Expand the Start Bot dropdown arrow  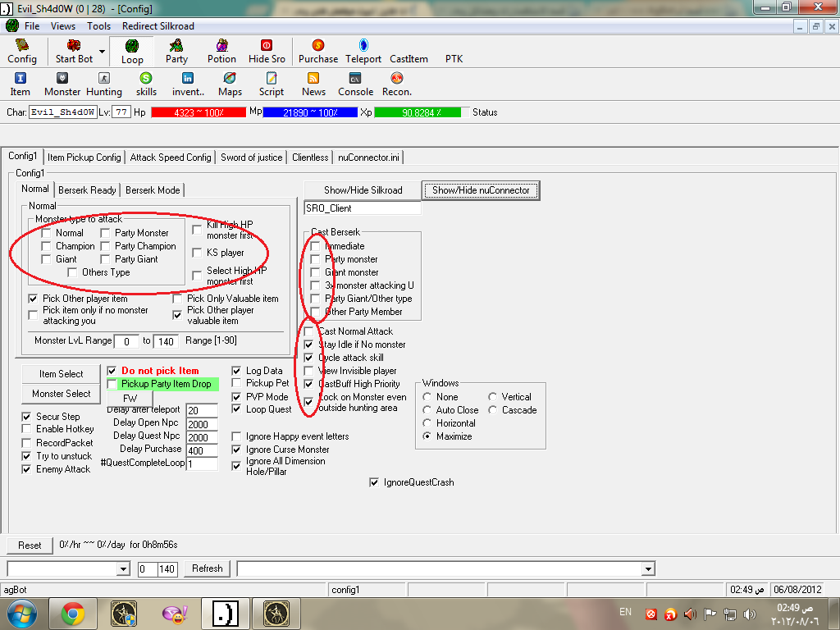(x=102, y=52)
